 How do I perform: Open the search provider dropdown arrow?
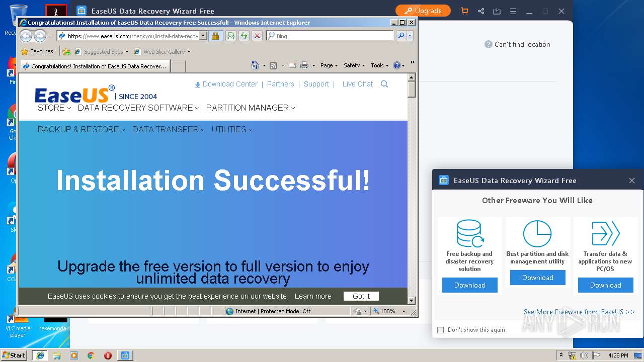pyautogui.click(x=410, y=36)
